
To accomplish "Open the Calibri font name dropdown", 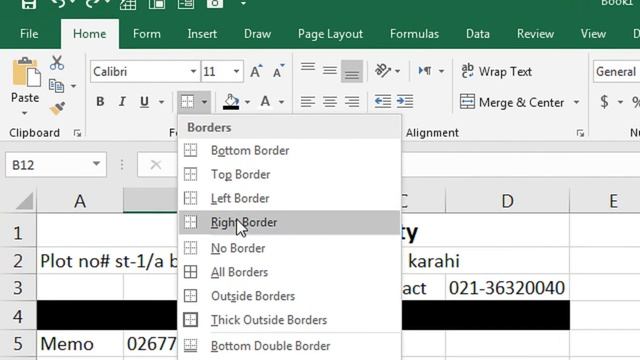I will [193, 72].
